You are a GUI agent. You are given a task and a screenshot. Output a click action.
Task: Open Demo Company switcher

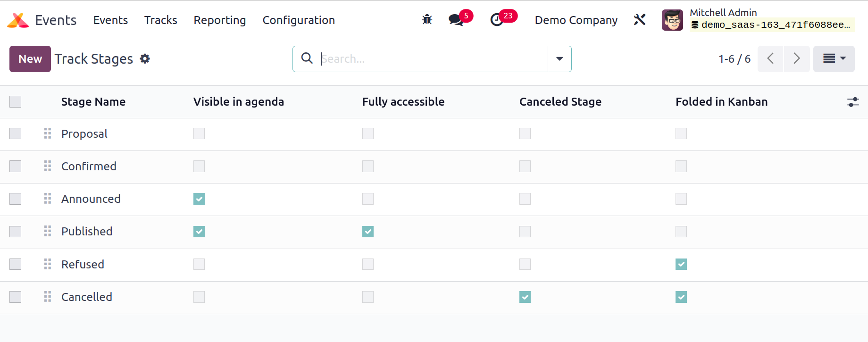pyautogui.click(x=576, y=20)
